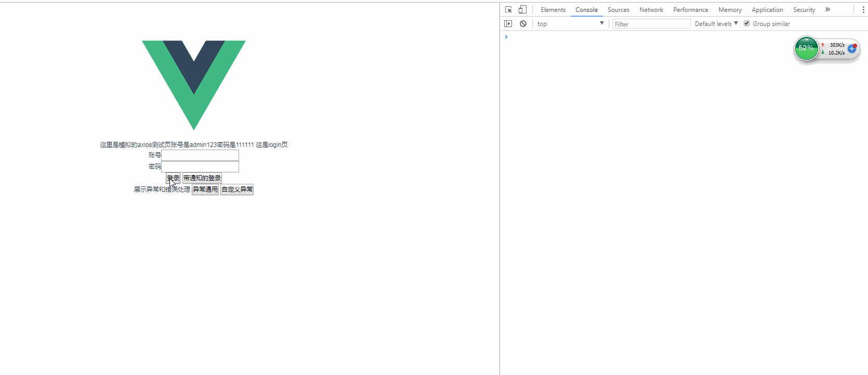Click the axios test description text line
Image resolution: width=868 pixels, height=375 pixels.
click(x=194, y=145)
